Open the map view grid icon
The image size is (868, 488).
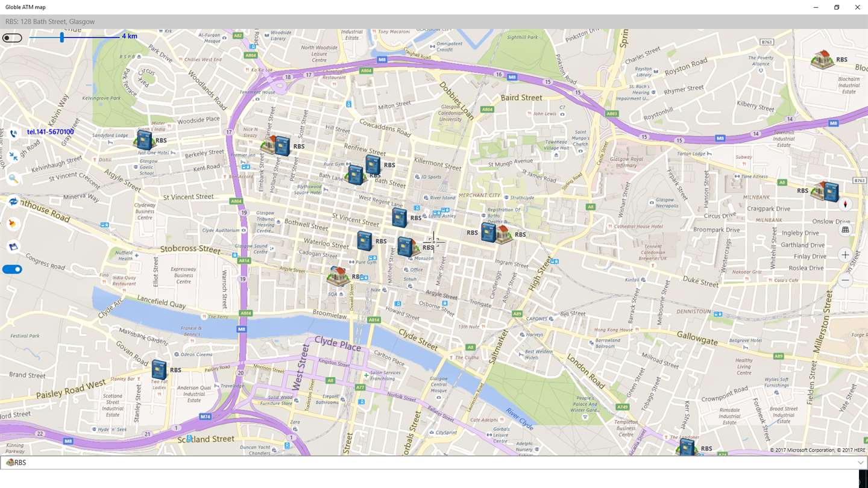(x=845, y=230)
